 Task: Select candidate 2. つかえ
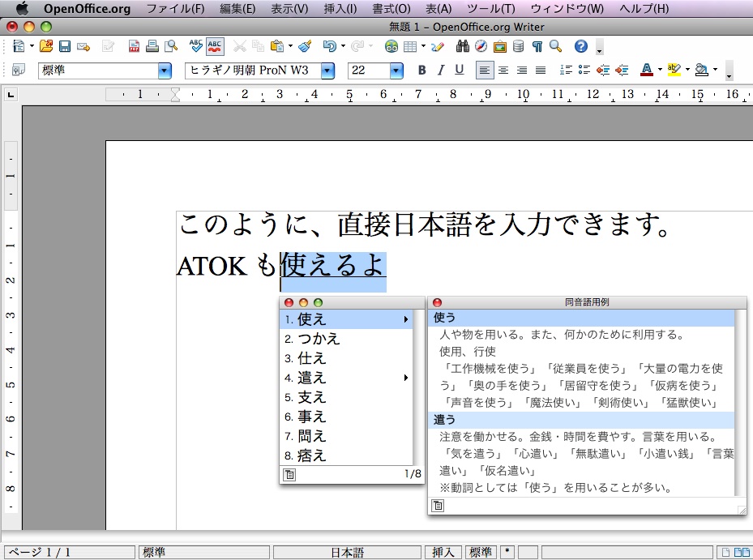[x=346, y=339]
